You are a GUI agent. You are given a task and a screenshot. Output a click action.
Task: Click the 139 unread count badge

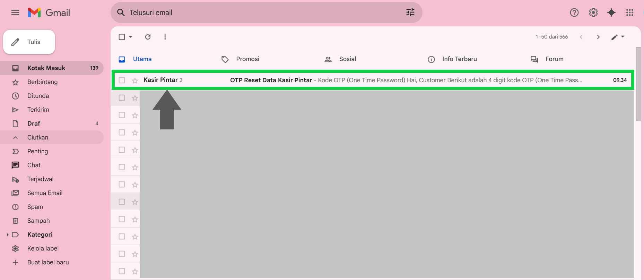click(94, 68)
